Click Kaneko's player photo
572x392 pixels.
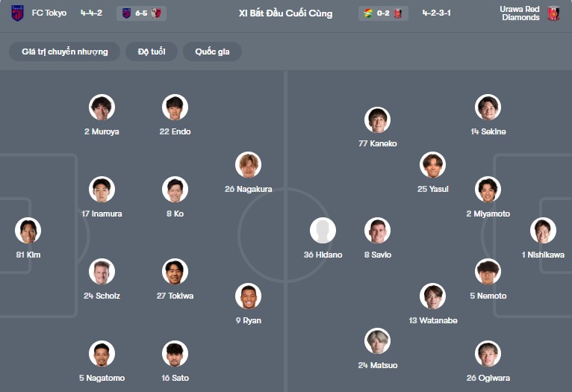point(378,119)
